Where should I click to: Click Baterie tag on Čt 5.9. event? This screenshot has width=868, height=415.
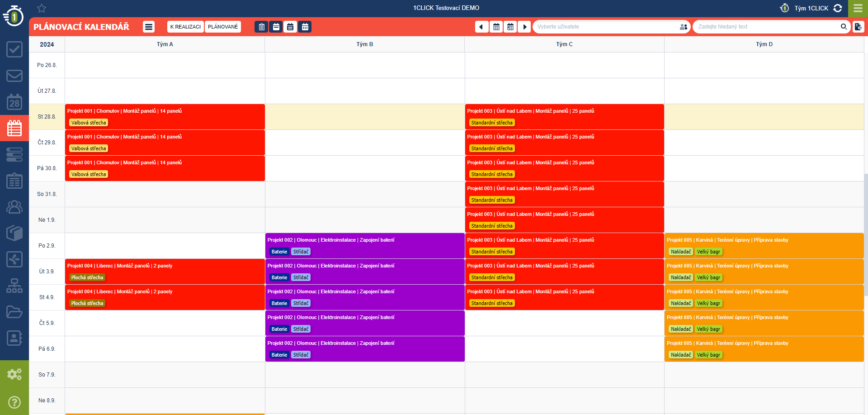tap(279, 329)
